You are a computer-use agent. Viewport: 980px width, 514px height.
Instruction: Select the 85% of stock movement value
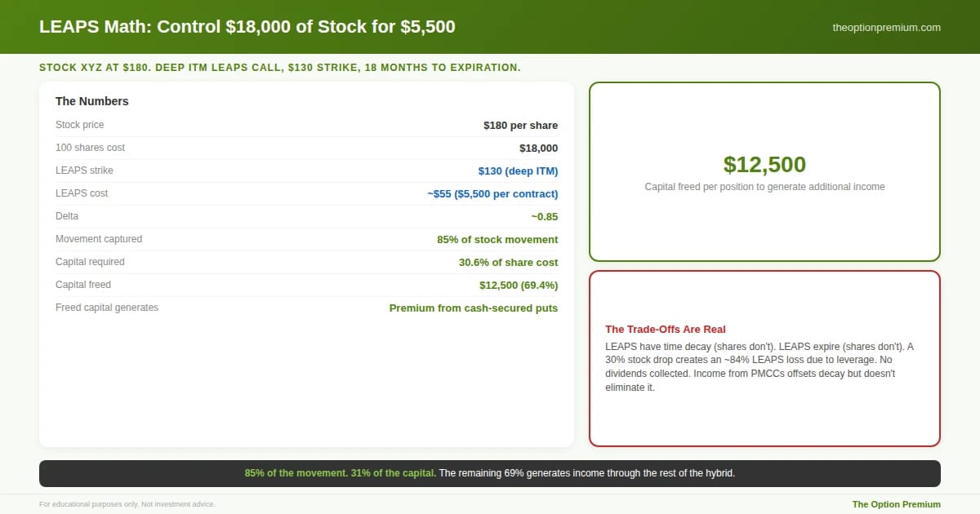point(497,239)
